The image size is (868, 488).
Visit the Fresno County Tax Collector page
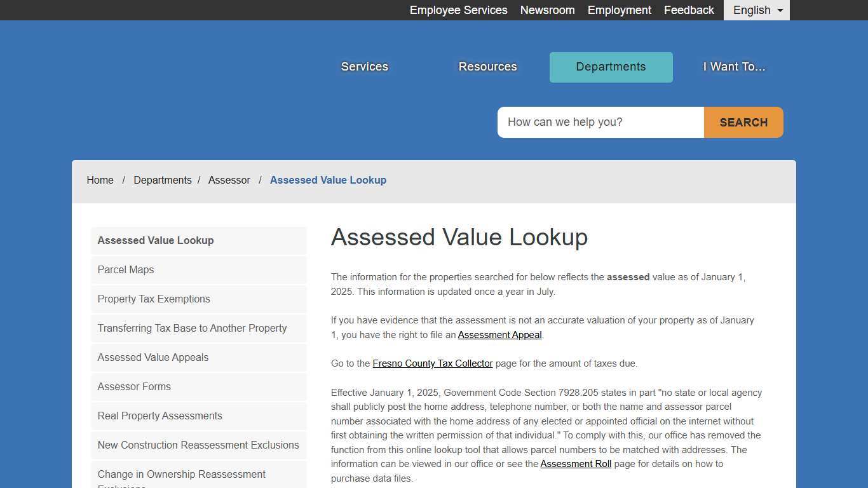tap(432, 363)
